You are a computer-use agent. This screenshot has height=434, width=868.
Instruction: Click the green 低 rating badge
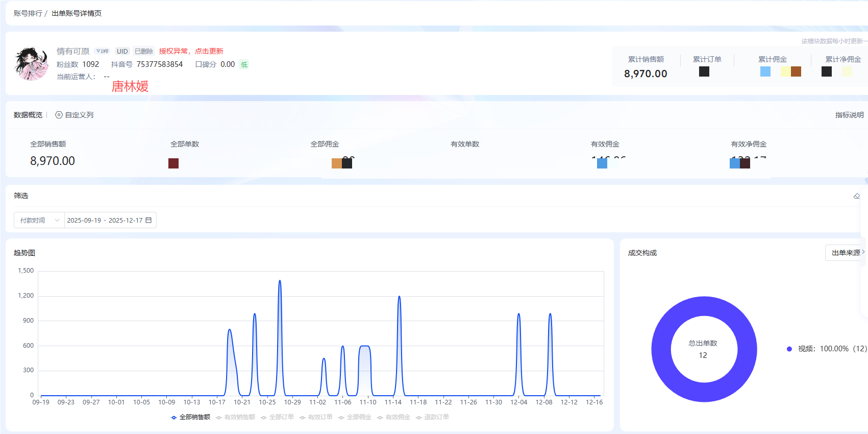[244, 64]
